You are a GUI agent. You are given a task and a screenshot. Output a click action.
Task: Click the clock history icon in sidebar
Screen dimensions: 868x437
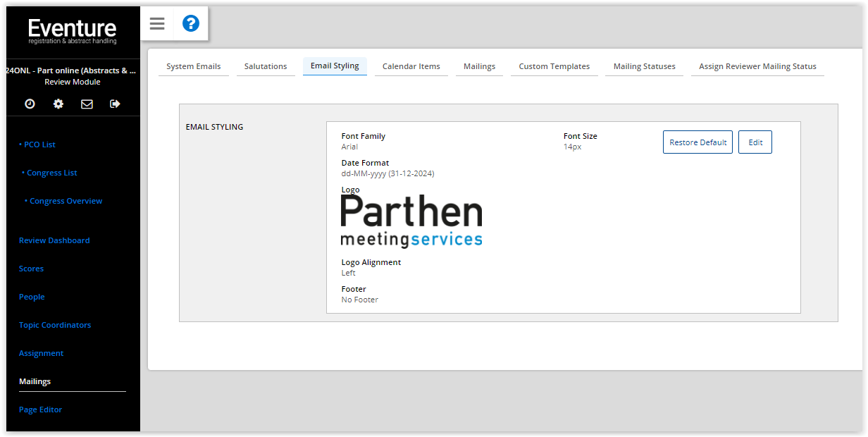[x=30, y=104]
